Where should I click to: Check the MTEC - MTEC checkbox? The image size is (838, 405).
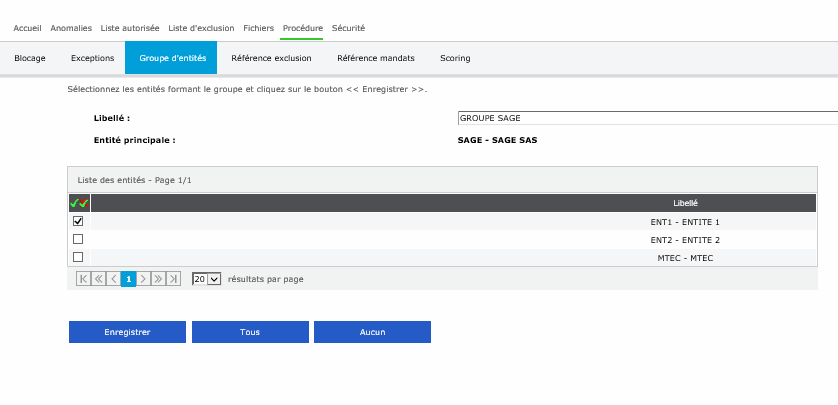(x=78, y=257)
